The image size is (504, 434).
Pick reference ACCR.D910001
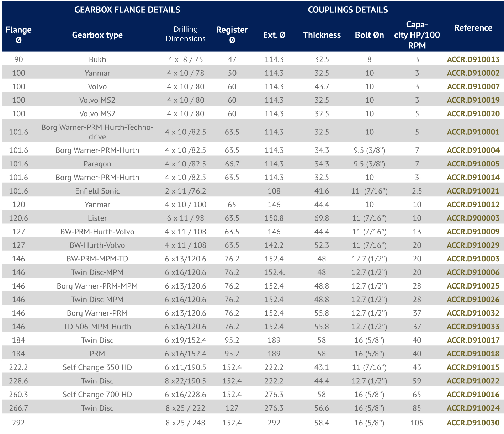tap(473, 132)
